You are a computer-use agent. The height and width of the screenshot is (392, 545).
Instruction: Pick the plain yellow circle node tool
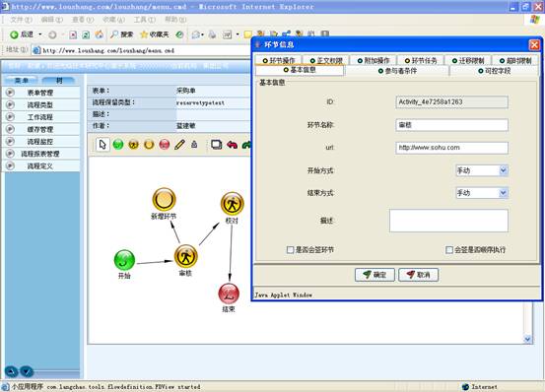pyautogui.click(x=149, y=145)
